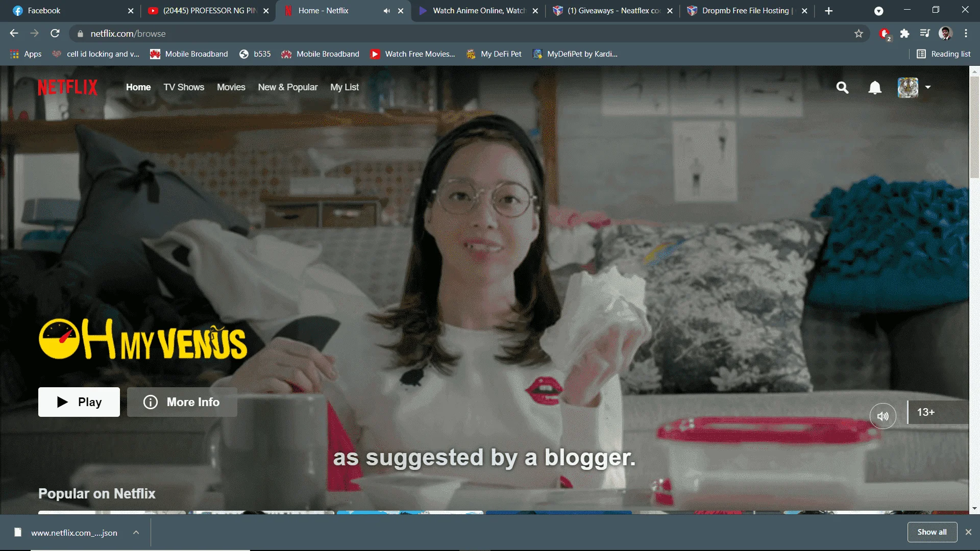Open Netflix notifications bell
This screenshot has width=980, height=551.
(875, 88)
